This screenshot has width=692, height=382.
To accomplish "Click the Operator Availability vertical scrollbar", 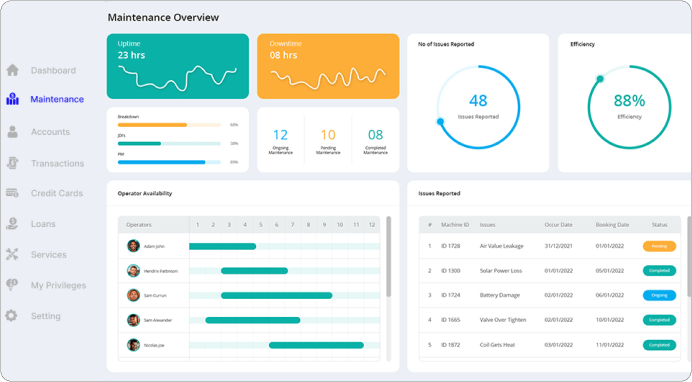I will 389,256.
